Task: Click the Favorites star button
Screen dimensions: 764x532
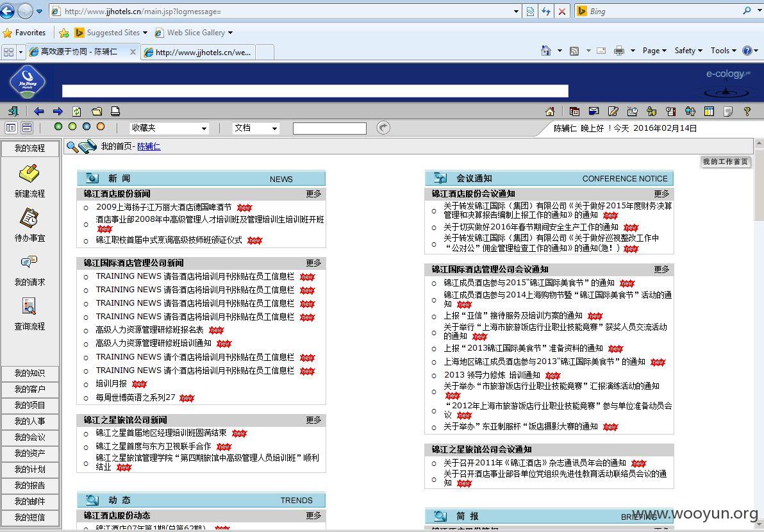Action: pos(24,33)
